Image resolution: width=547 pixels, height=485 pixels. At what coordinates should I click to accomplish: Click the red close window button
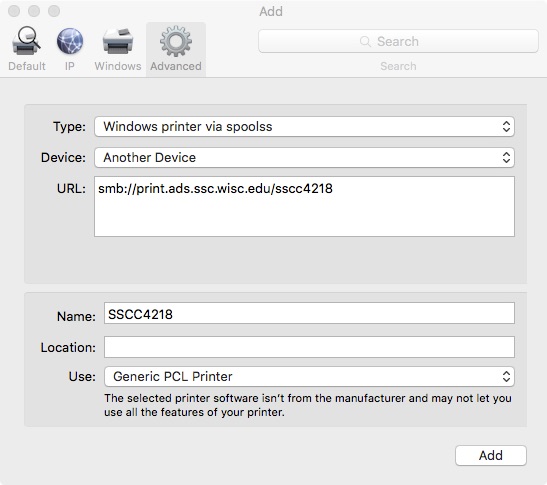(14, 11)
